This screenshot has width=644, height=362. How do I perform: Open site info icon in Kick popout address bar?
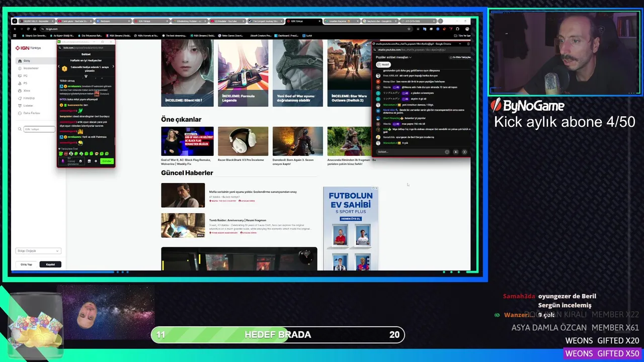coord(60,48)
